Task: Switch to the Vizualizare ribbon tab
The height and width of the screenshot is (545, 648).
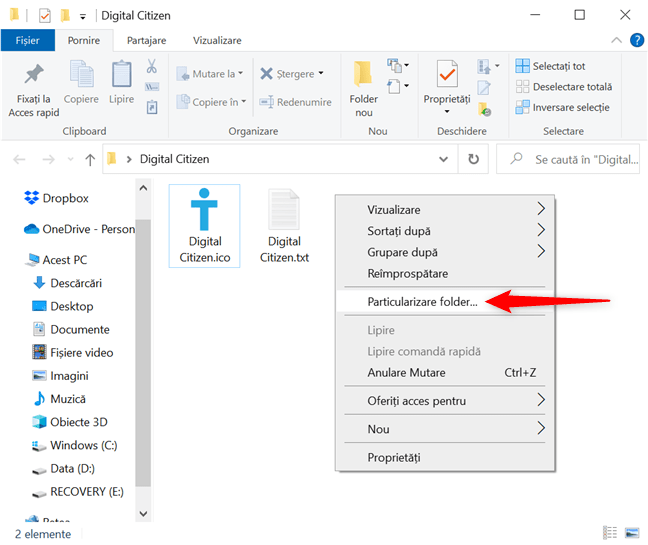Action: 217,40
